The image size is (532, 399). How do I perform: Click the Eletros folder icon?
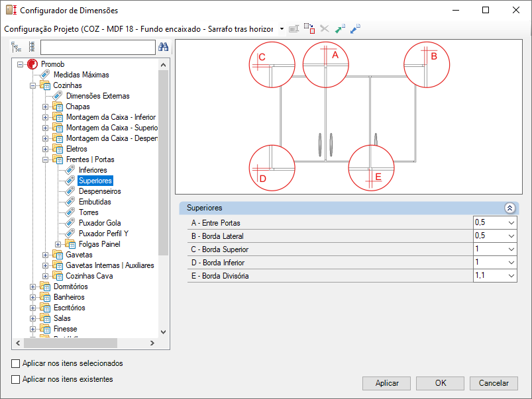58,149
